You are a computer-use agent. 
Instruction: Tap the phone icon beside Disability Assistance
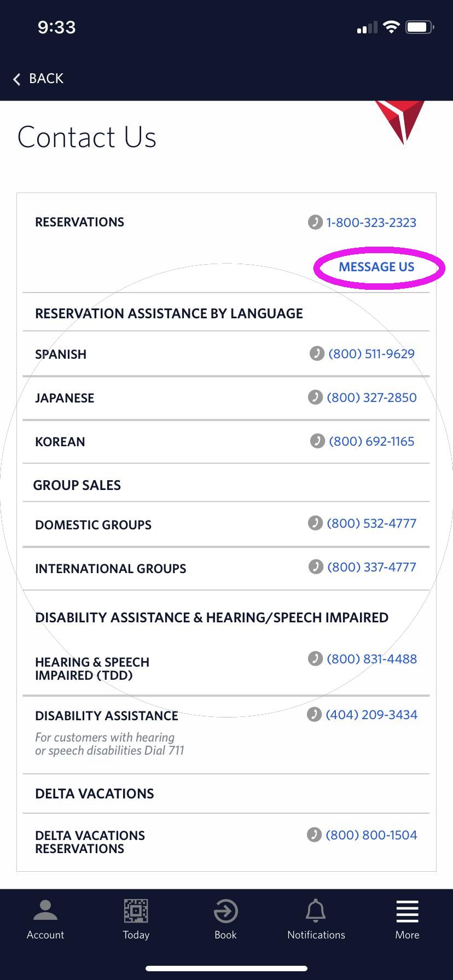(x=315, y=714)
